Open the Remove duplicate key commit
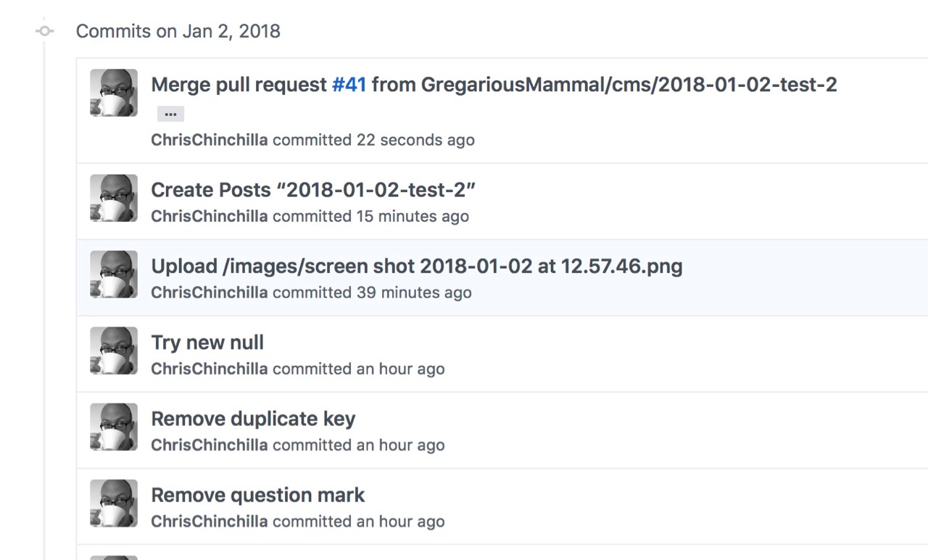The height and width of the screenshot is (560, 928). (253, 419)
